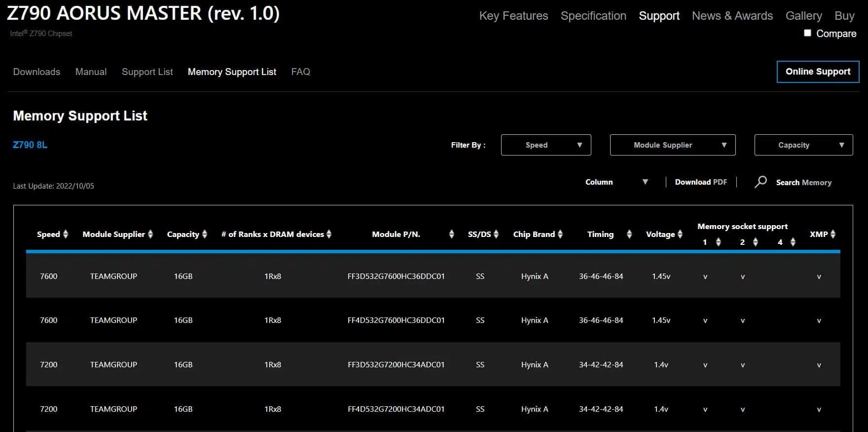Open the Support section
This screenshot has height=432, width=868.
659,16
